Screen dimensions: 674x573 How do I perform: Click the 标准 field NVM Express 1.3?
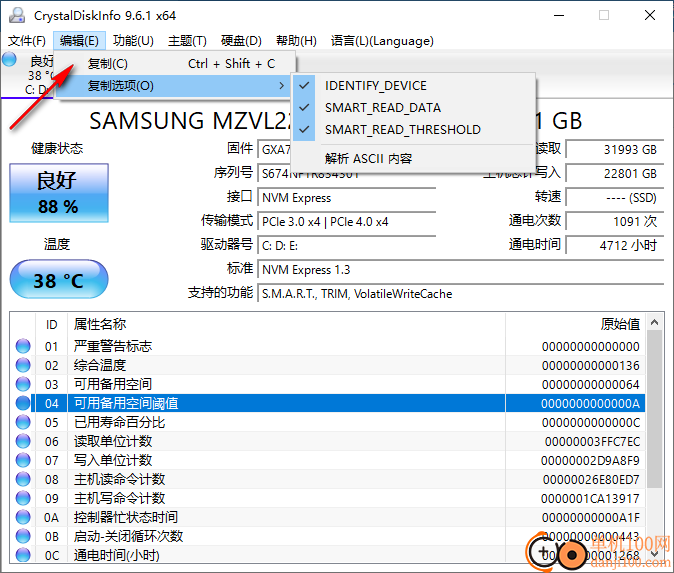[461, 270]
